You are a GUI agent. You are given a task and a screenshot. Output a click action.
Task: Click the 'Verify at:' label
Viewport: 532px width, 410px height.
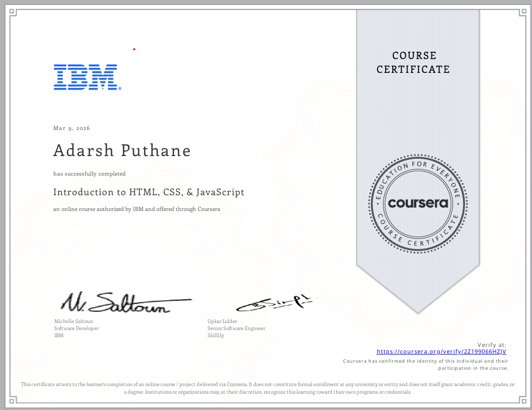point(492,345)
